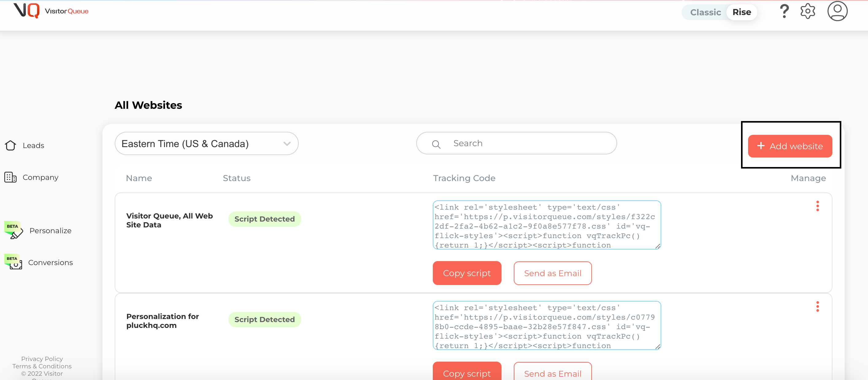The image size is (868, 380).
Task: Click the Tracking Code column header
Action: [464, 178]
